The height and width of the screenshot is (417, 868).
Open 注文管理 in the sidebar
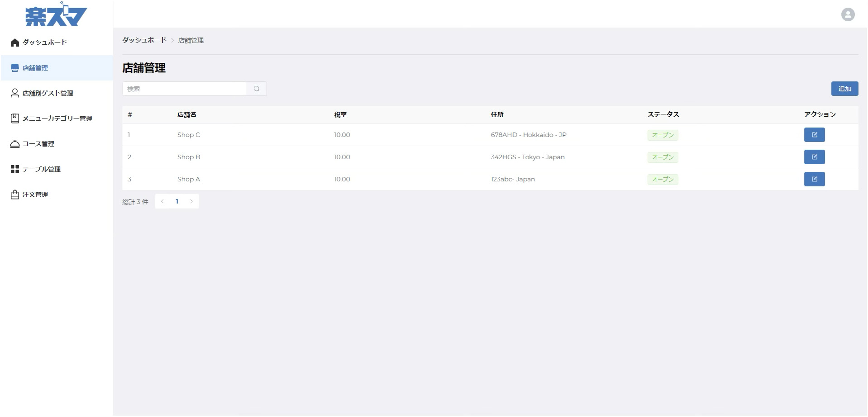(x=35, y=194)
